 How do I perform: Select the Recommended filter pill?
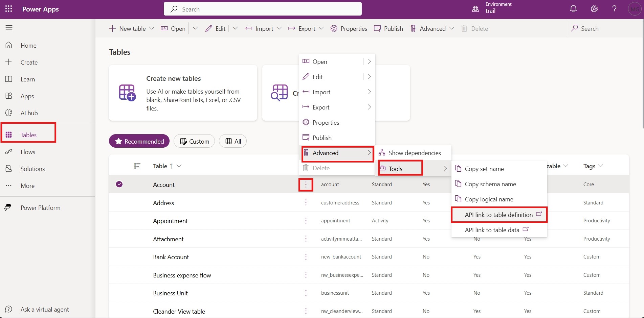(x=139, y=141)
